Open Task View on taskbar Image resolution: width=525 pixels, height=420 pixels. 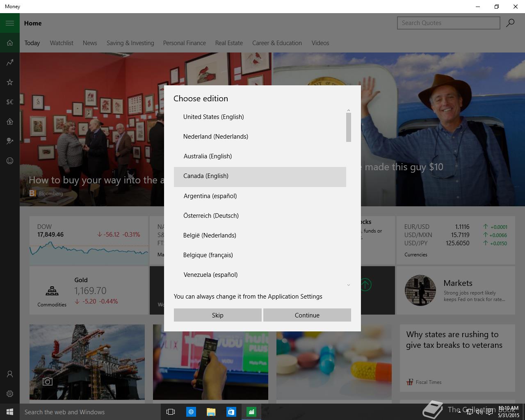(x=171, y=412)
